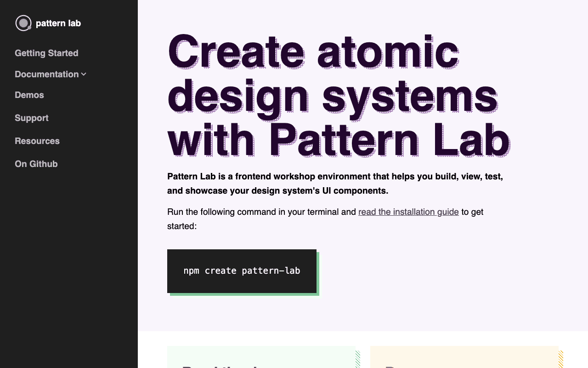Open the Resources page
The height and width of the screenshot is (368, 588).
coord(37,141)
